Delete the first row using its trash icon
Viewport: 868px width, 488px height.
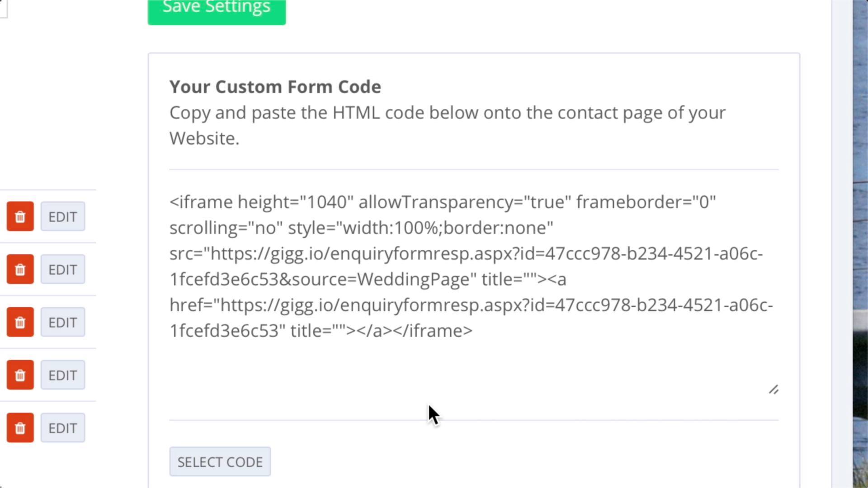point(20,216)
